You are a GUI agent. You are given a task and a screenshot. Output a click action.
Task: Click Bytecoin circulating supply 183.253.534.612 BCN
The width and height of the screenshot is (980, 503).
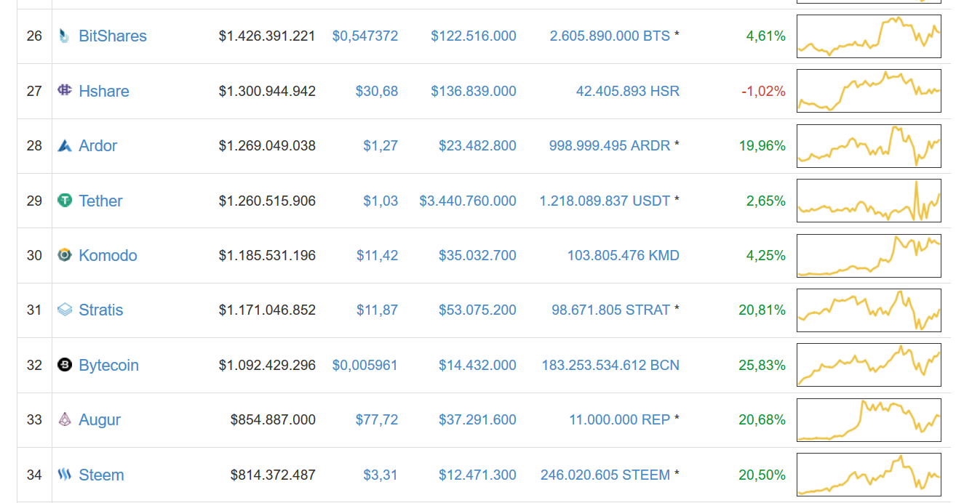point(610,365)
